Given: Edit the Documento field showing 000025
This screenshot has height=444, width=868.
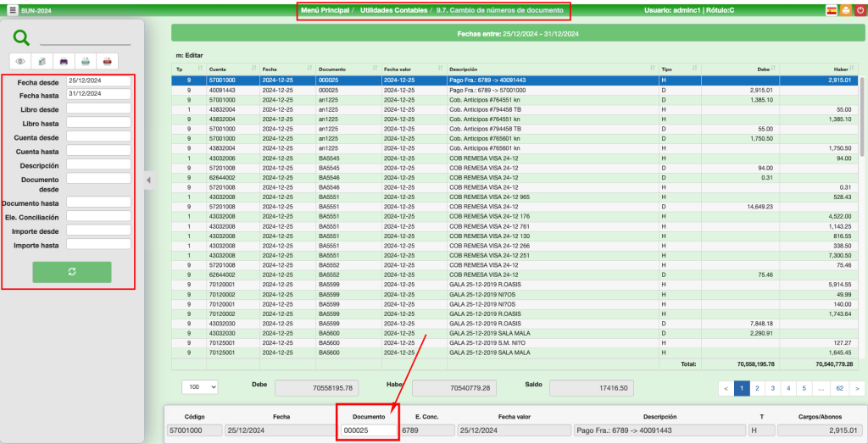Looking at the screenshot, I should pyautogui.click(x=369, y=430).
